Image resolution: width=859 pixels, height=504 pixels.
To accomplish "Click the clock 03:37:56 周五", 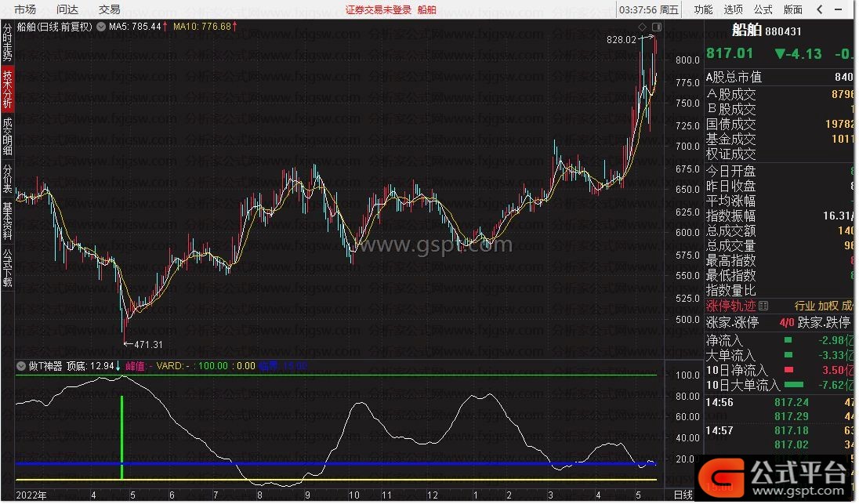I will [x=649, y=10].
